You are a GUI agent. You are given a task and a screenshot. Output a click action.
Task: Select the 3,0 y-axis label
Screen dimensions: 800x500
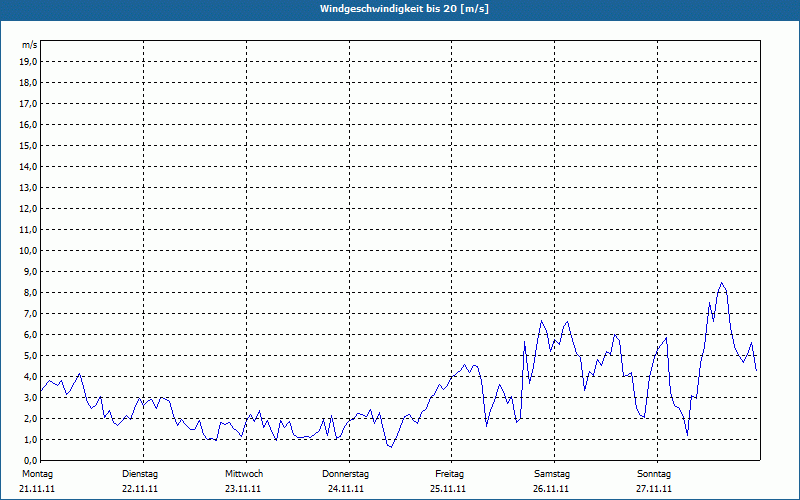coord(30,397)
